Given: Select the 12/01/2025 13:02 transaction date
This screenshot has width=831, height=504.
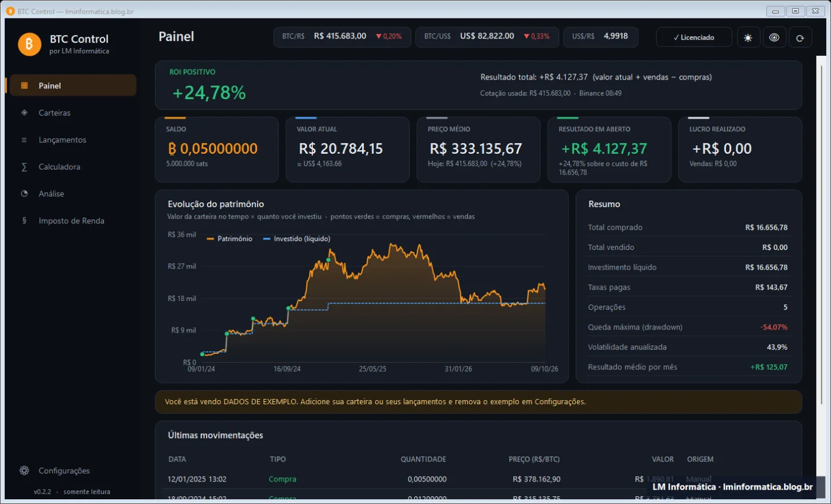Looking at the screenshot, I should coord(197,479).
